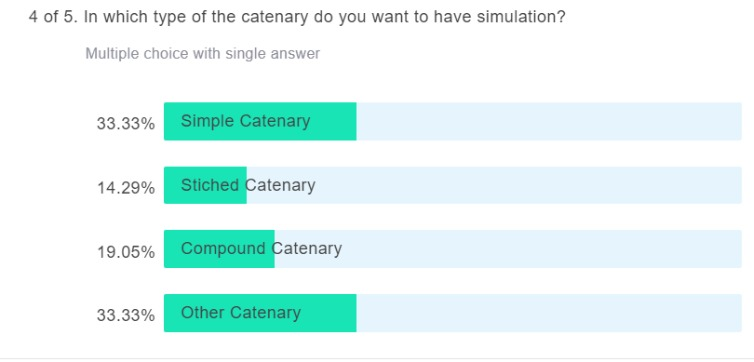This screenshot has width=754, height=362.
Task: Click empty light-blue part of Stiched Catenary bar
Action: [529, 185]
